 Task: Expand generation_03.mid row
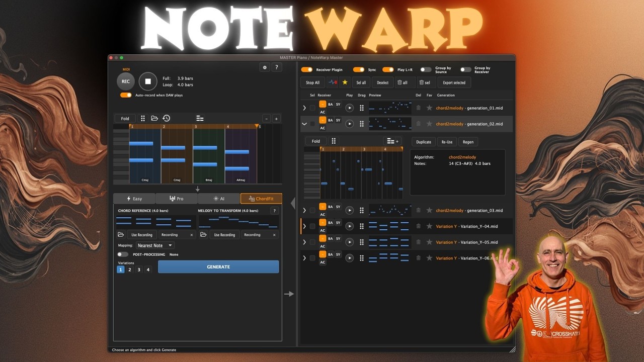(x=304, y=210)
